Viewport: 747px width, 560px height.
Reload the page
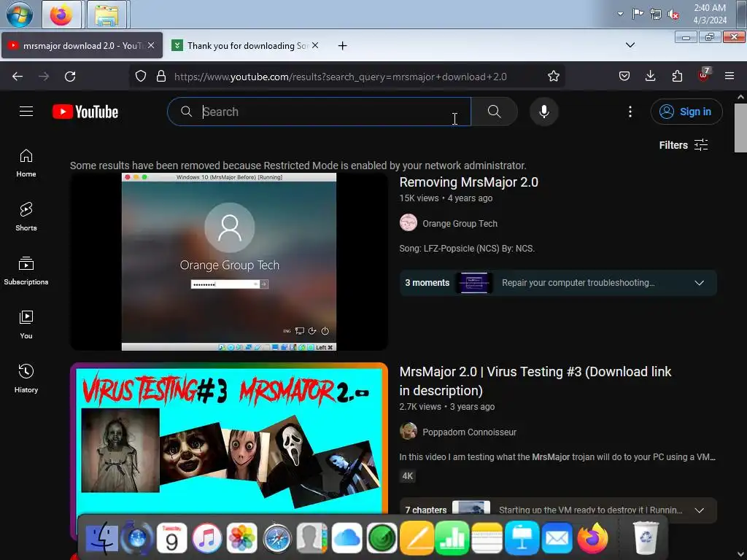70,76
